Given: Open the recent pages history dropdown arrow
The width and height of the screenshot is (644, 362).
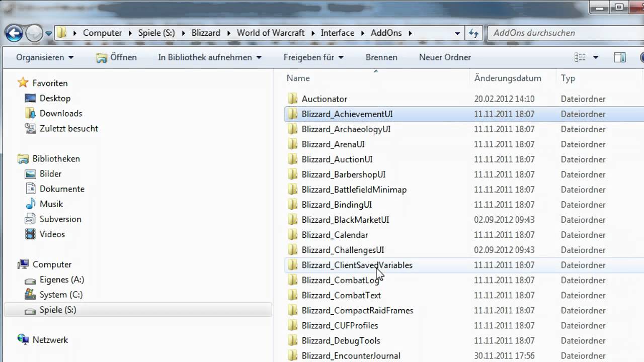Looking at the screenshot, I should (x=49, y=33).
